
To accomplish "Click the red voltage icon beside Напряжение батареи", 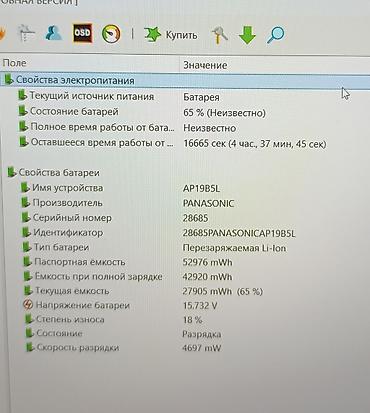I will (29, 304).
